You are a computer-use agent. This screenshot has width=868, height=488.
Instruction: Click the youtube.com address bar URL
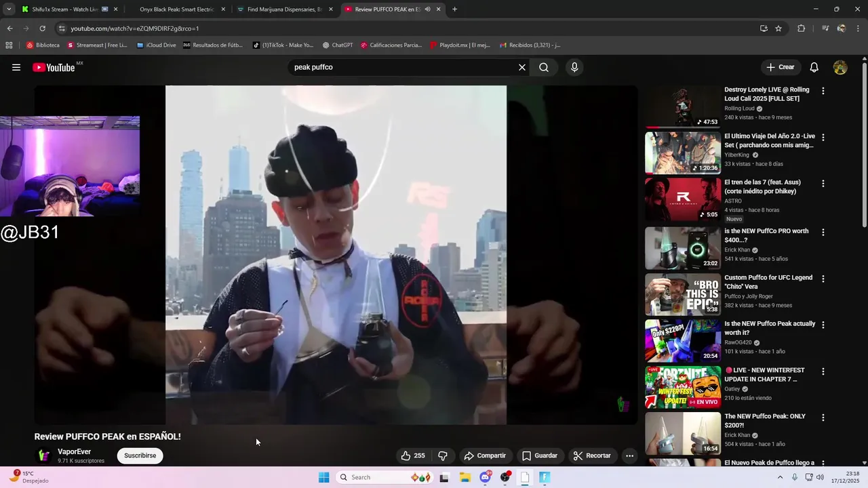(135, 28)
